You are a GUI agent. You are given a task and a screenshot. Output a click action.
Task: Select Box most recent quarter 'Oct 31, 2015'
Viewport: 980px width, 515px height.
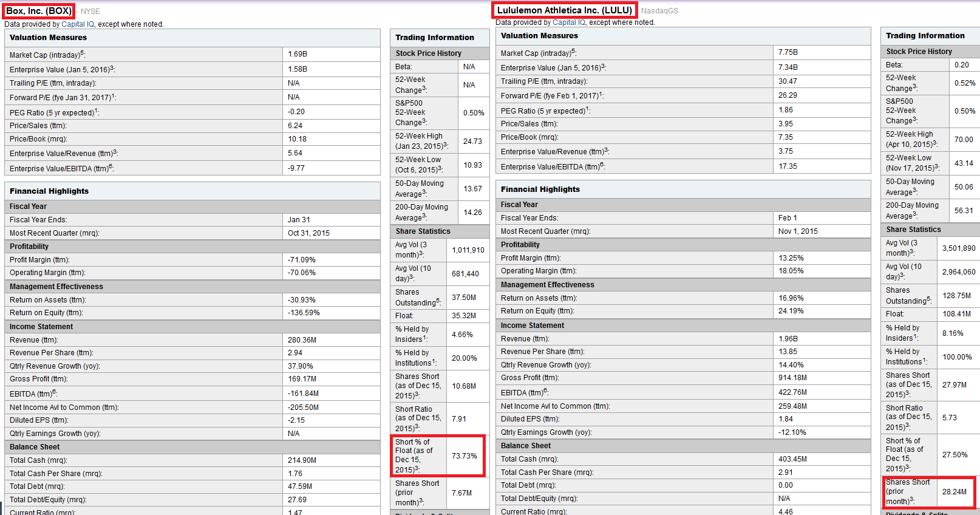point(308,233)
